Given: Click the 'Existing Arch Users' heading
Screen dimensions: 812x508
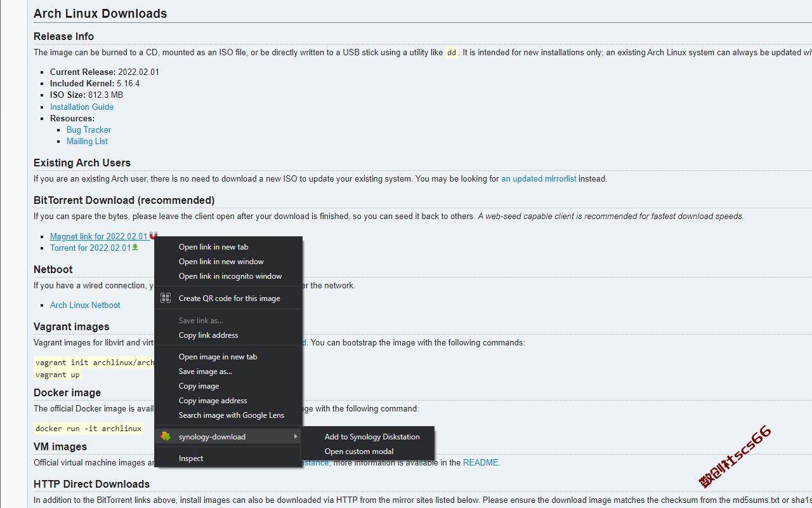Looking at the screenshot, I should pos(82,163).
